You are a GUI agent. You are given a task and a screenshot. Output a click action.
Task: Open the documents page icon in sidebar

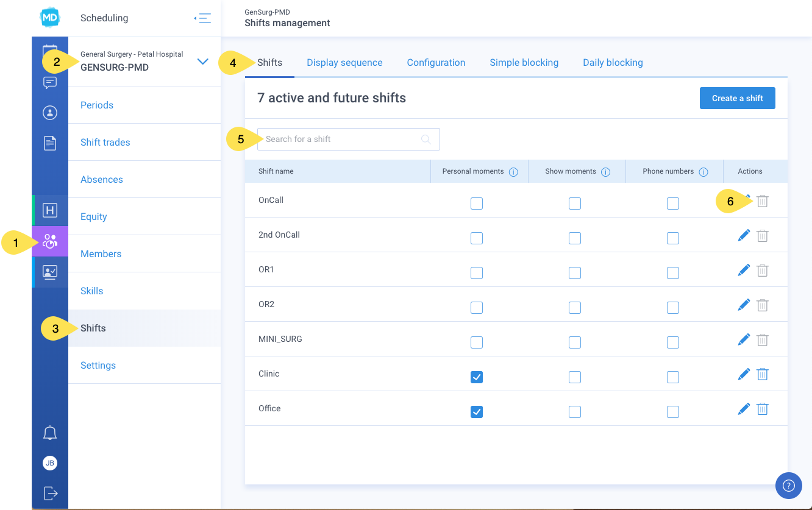click(50, 143)
